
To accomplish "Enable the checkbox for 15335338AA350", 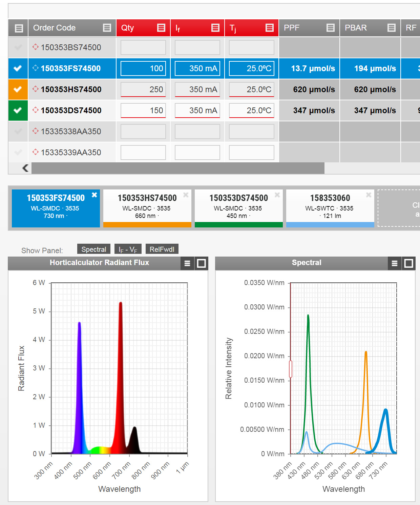I will (18, 132).
